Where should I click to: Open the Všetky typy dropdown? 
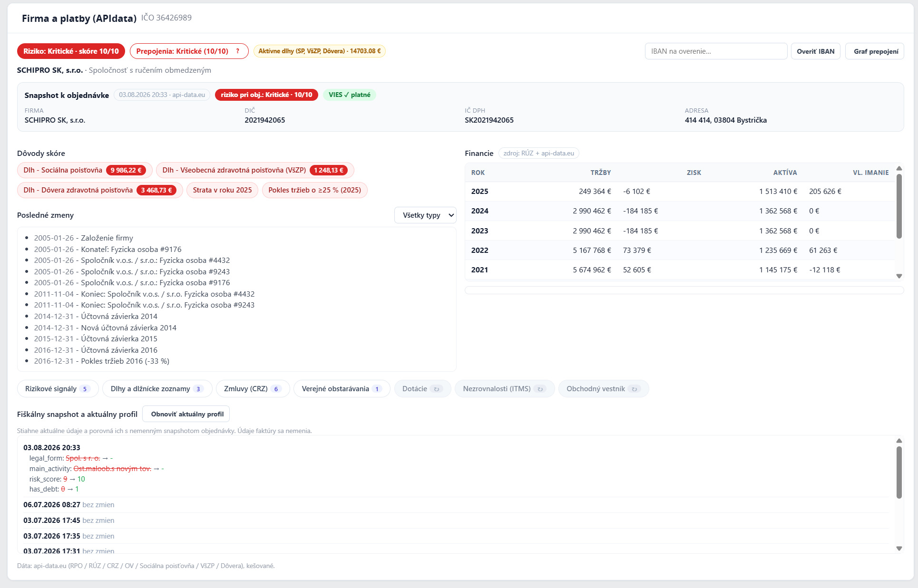(x=425, y=215)
